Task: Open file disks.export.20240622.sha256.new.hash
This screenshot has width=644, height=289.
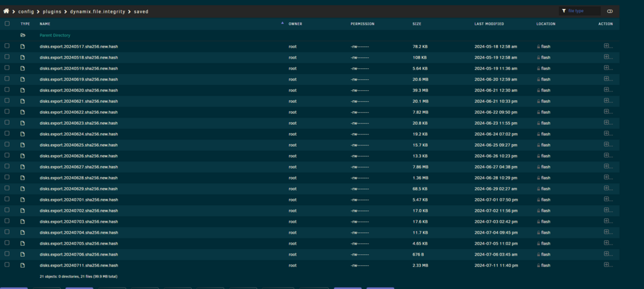Action: (x=79, y=112)
